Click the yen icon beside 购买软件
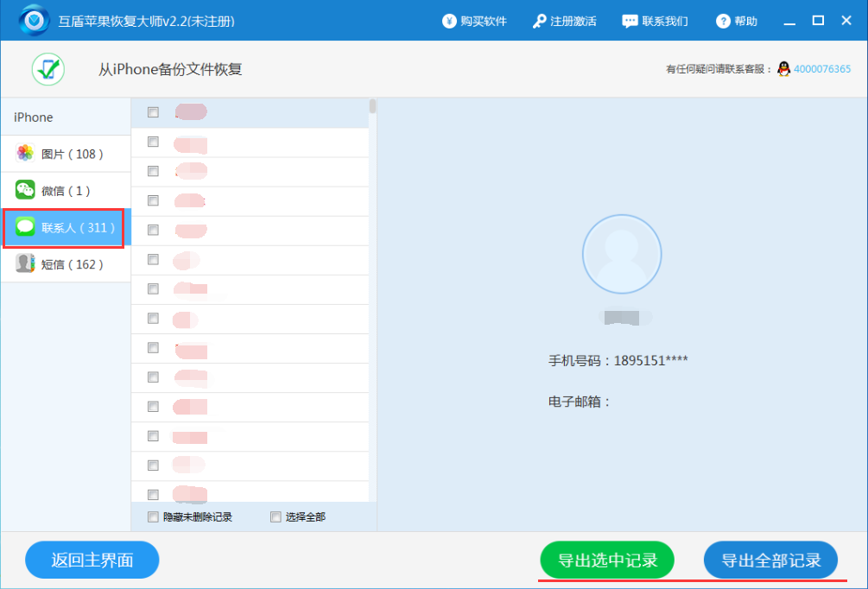This screenshot has width=868, height=589. click(449, 21)
